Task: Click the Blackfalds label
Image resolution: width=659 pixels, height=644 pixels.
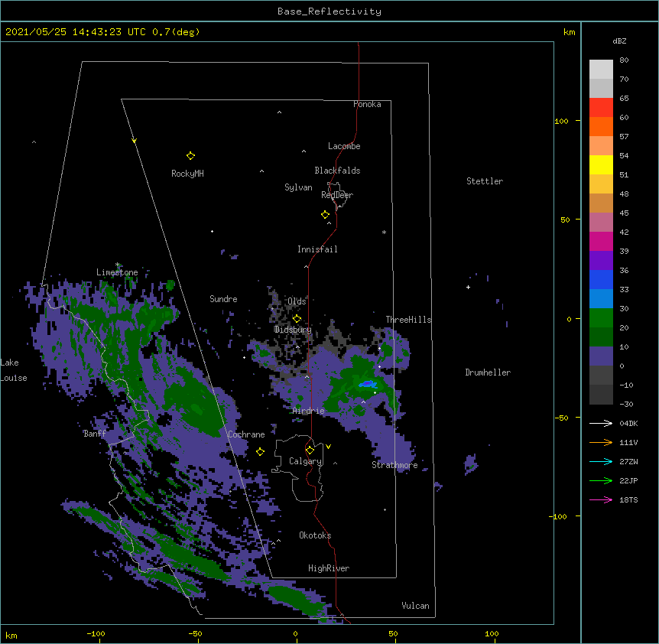Action: click(337, 171)
